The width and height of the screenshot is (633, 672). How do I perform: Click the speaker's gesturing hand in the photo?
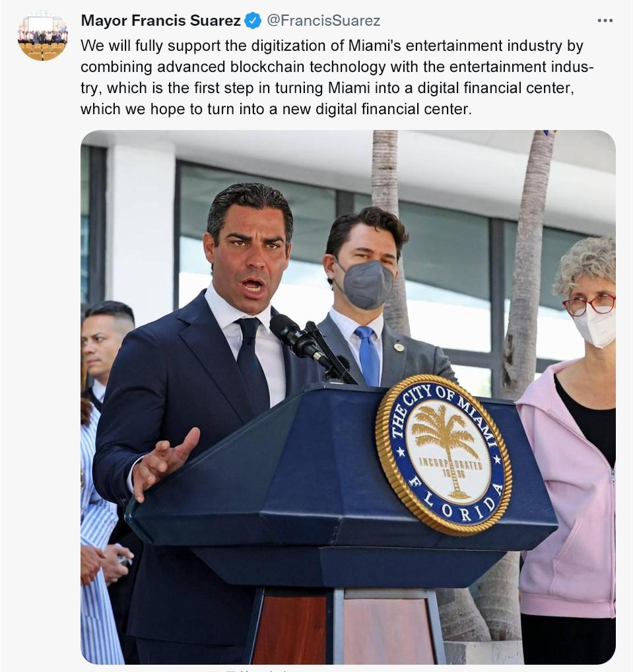(164, 463)
